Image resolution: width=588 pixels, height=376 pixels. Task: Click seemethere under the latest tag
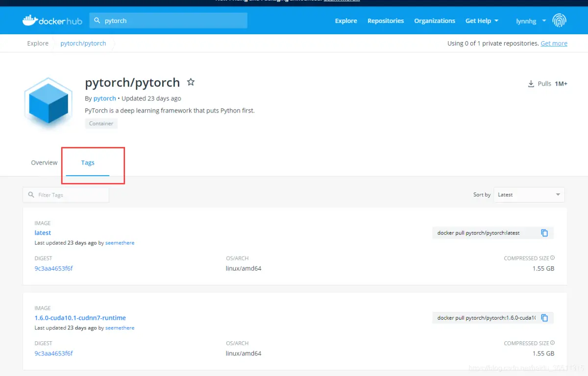pyautogui.click(x=120, y=243)
